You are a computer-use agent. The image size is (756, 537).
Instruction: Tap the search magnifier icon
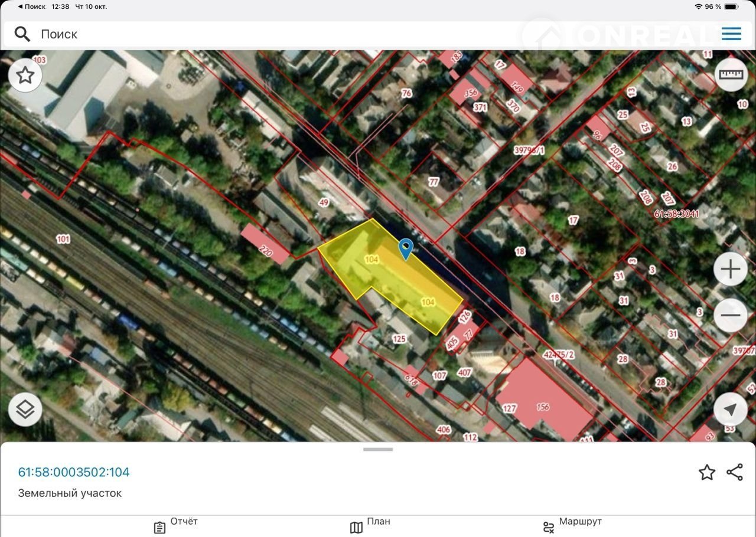click(22, 34)
